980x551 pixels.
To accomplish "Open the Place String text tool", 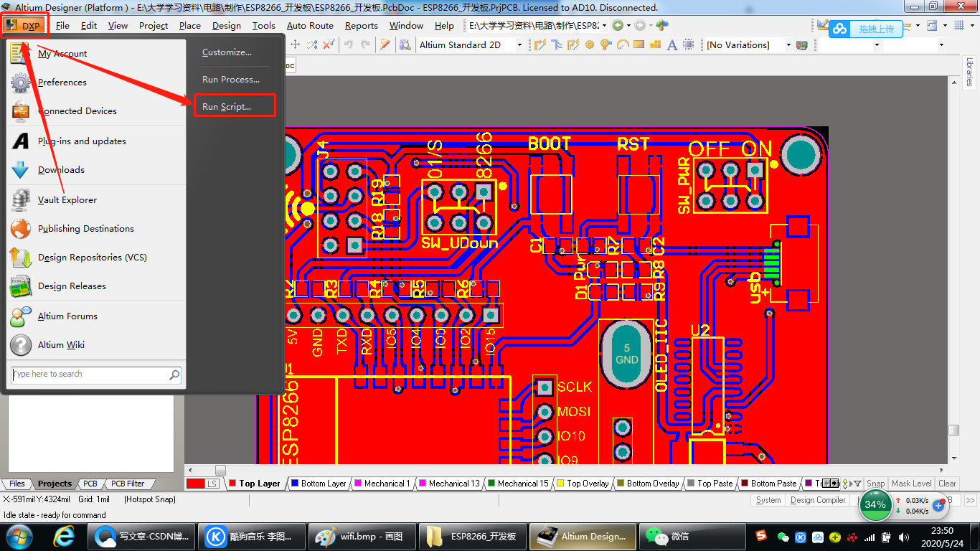I will (x=672, y=44).
